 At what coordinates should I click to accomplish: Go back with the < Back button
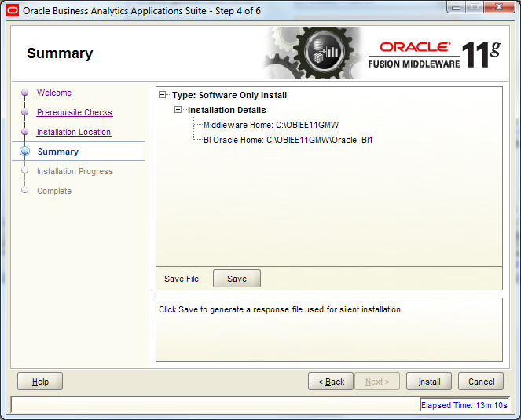coord(331,382)
